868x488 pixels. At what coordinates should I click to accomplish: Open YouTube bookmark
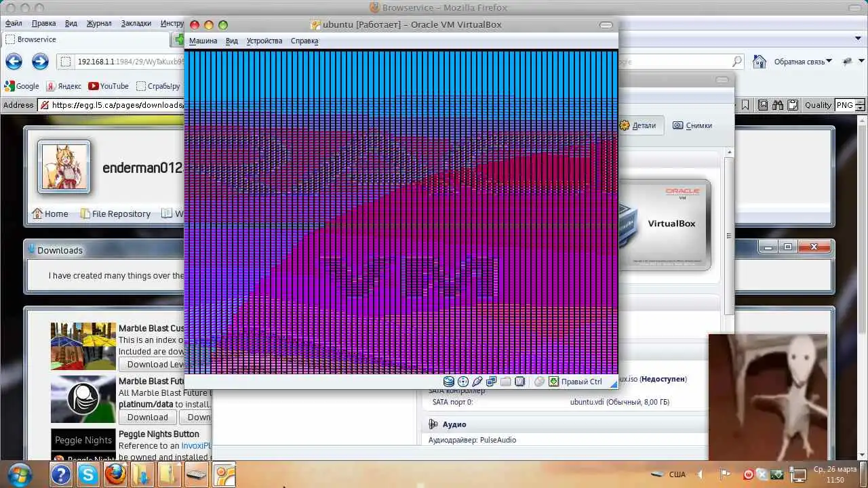108,86
